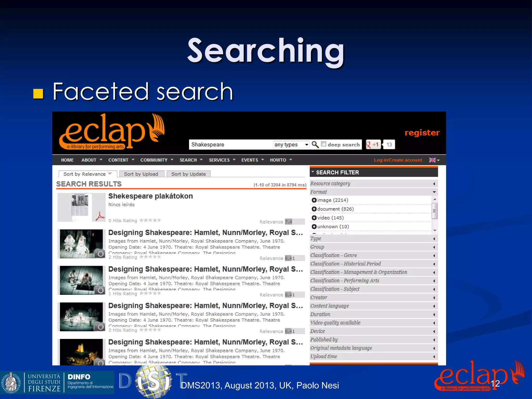Open the thumbnail of the 2 Hits Hamlet result

(x=81, y=244)
